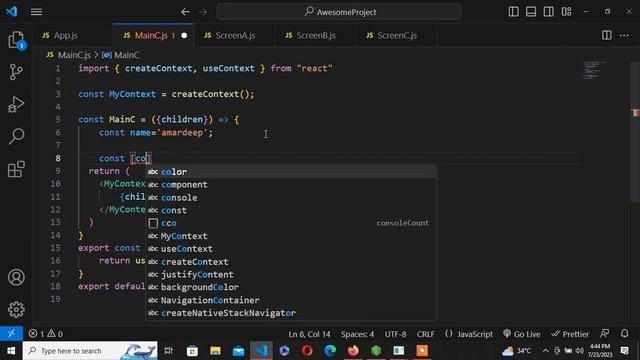Open the Explorer view in activity bar
Image resolution: width=640 pixels, height=360 pixels.
[16, 40]
